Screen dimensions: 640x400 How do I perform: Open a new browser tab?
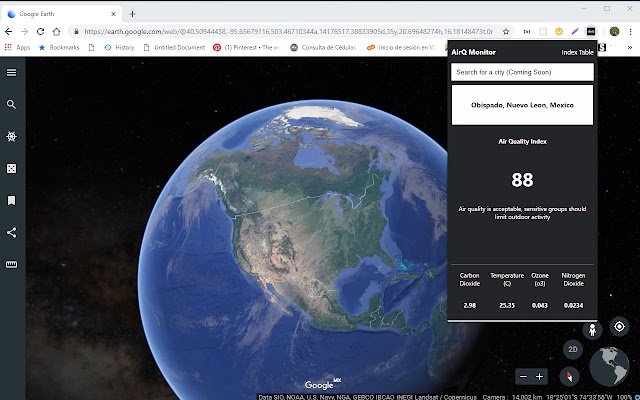click(132, 14)
